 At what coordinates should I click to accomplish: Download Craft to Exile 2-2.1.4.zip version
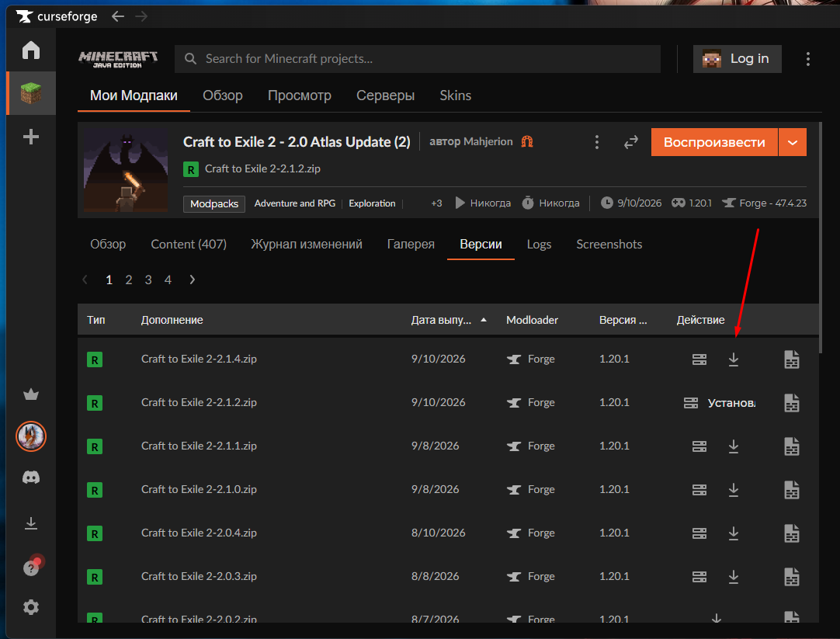pyautogui.click(x=734, y=359)
